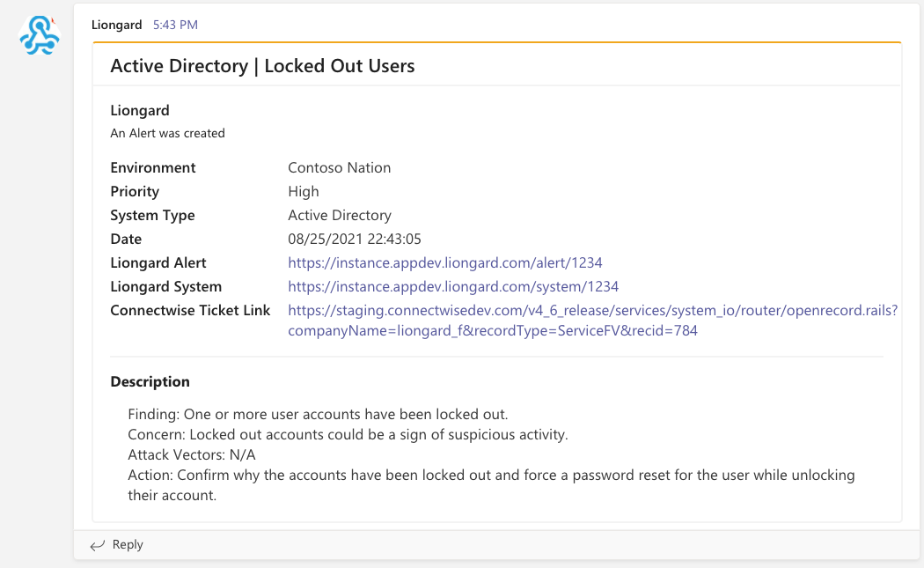The height and width of the screenshot is (568, 924).
Task: Click the 5:43 PM message timestamp
Action: coord(176,25)
